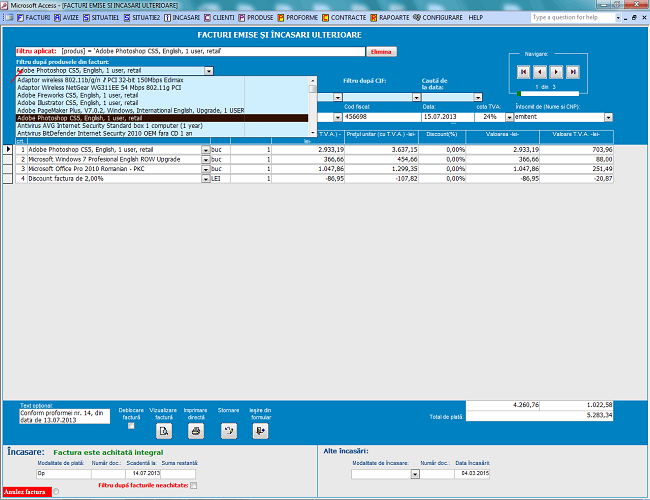The width and height of the screenshot is (650, 500).
Task: Click the Scadenta la 14.07.2013 field
Action: (x=143, y=473)
